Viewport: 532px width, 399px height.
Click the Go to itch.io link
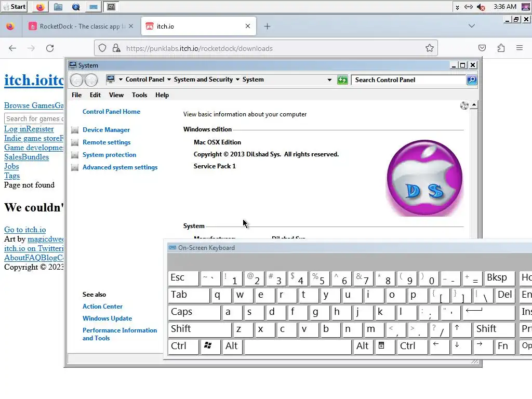[25, 230]
